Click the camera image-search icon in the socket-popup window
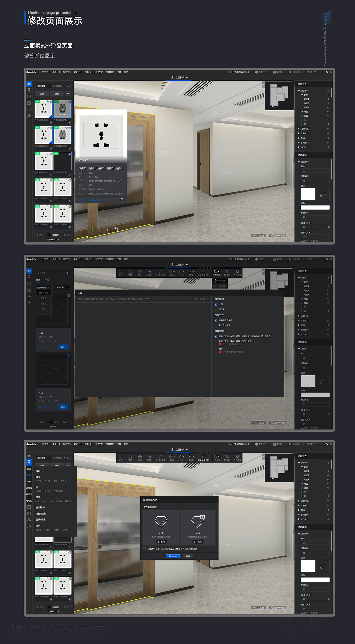This screenshot has width=355, height=644. point(65,86)
